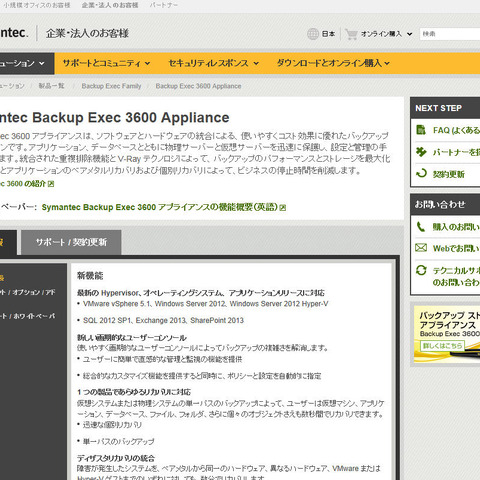Click the 迅速な個別リカバリ bullet
Image resolution: width=480 pixels, height=480 pixels.
(112, 425)
